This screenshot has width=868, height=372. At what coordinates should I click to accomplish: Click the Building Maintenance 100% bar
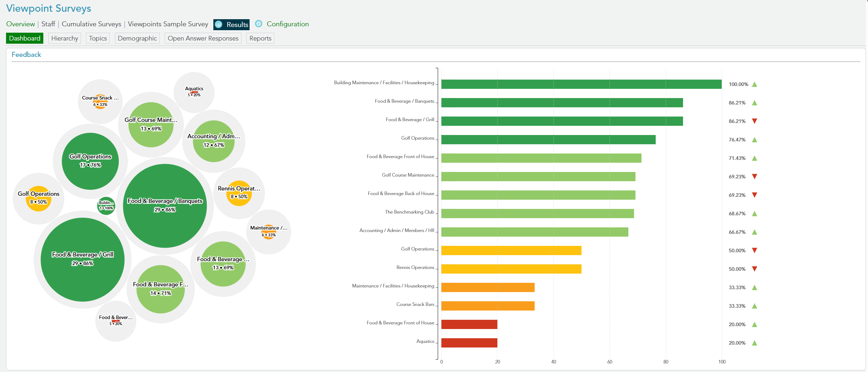[581, 84]
